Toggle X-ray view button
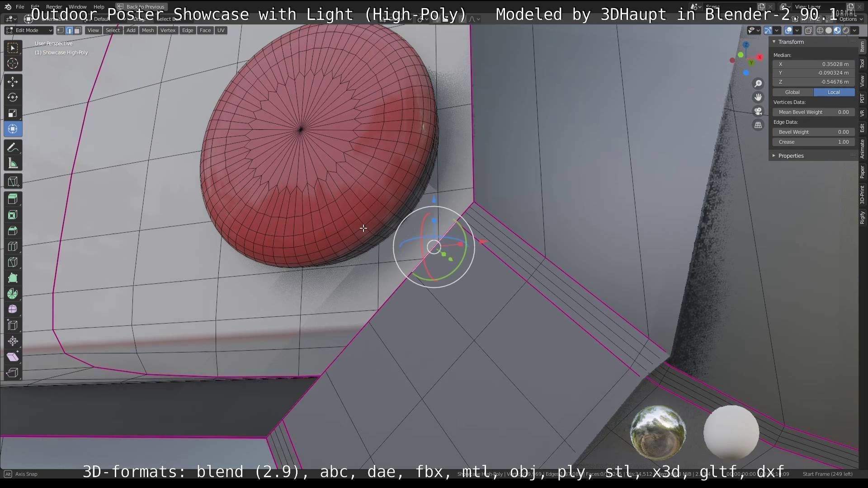The width and height of the screenshot is (868, 488). coord(808,31)
